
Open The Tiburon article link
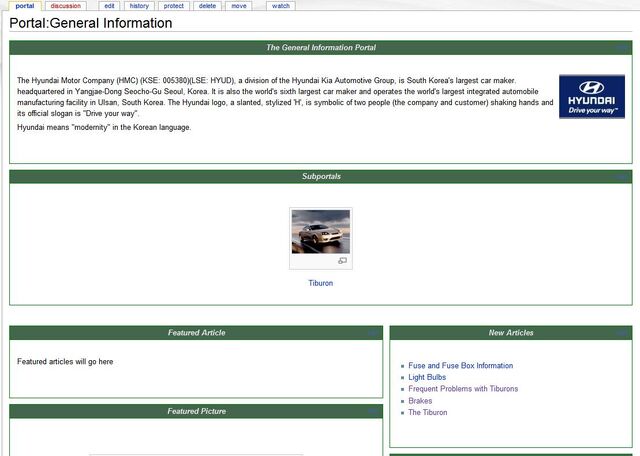tap(428, 412)
